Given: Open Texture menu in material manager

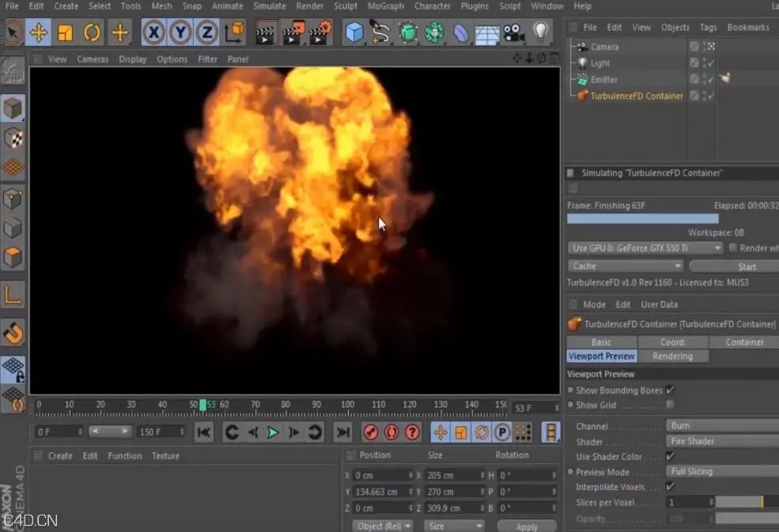Looking at the screenshot, I should click(x=165, y=455).
